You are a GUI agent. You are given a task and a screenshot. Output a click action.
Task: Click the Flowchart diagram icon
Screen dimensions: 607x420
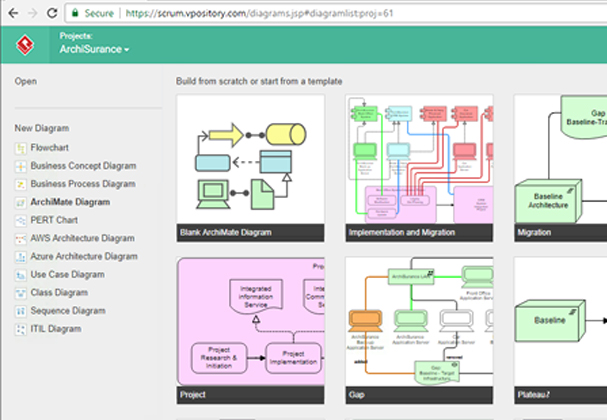[21, 148]
